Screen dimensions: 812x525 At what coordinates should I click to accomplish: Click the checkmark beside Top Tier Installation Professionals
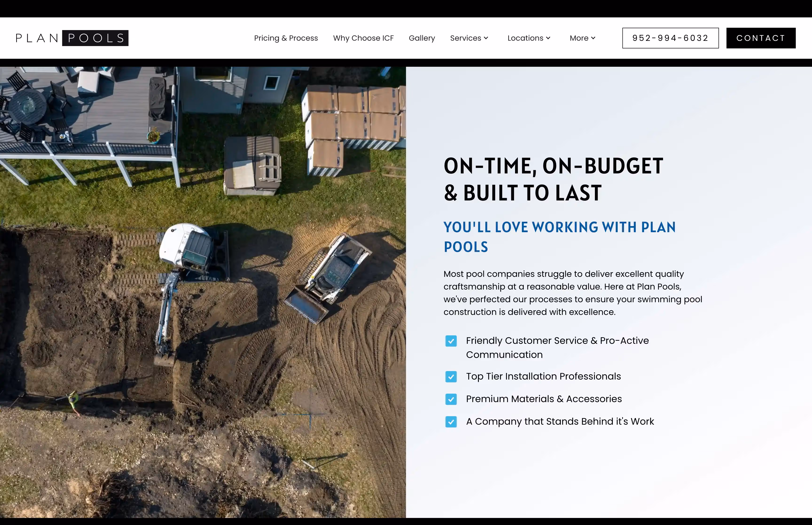click(x=451, y=377)
